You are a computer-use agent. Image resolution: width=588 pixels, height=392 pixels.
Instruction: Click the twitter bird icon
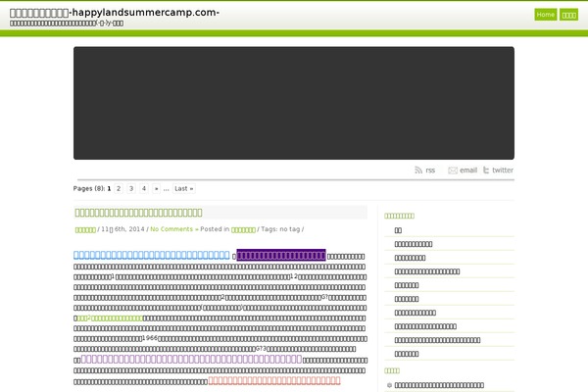[486, 171]
